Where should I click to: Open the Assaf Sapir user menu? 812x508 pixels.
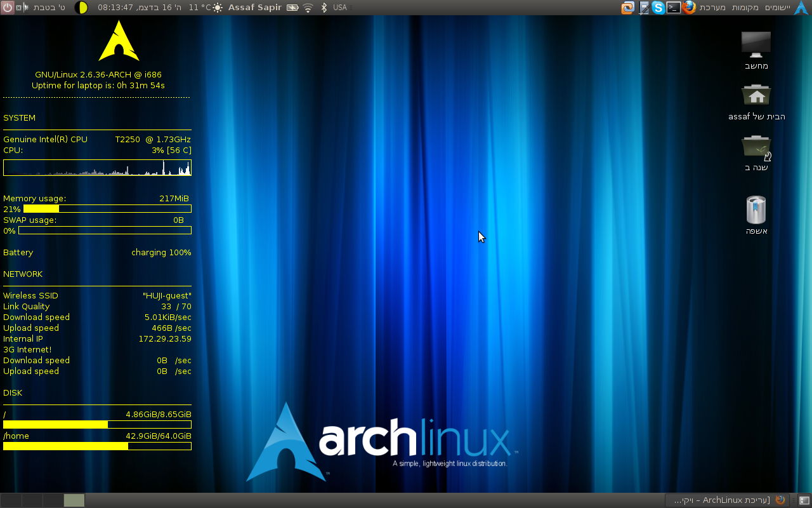tap(256, 8)
